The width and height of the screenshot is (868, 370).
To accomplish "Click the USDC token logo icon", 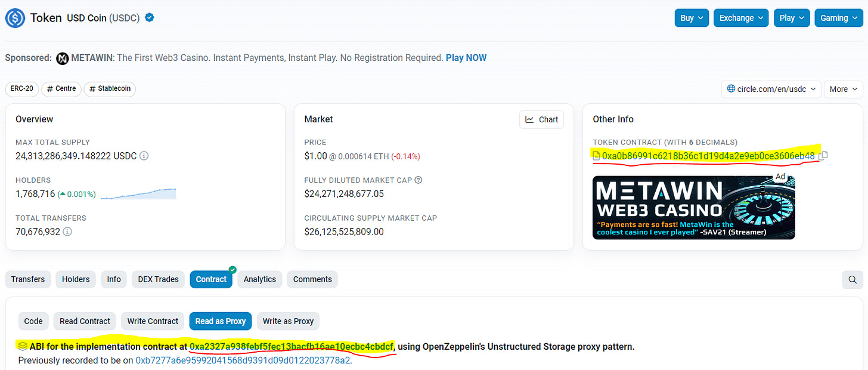I will tap(15, 18).
